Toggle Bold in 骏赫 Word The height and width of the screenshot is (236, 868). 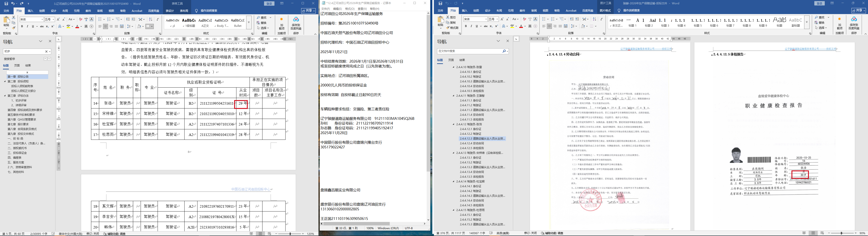coord(466,26)
